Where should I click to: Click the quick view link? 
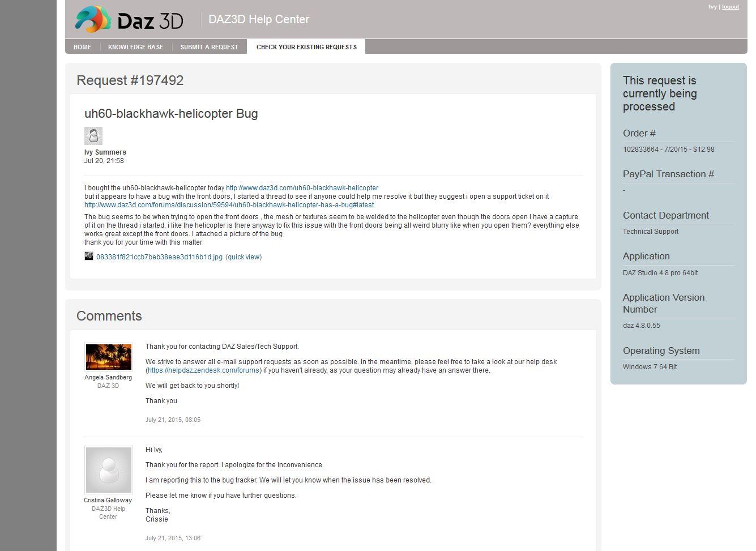(244, 257)
